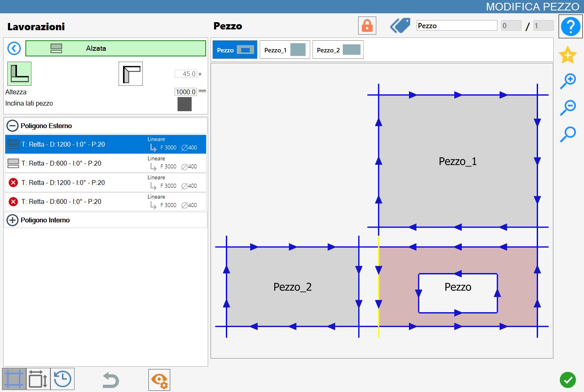584x392 pixels.
Task: Click the zoom-fit magnifier icon
Action: (568, 135)
